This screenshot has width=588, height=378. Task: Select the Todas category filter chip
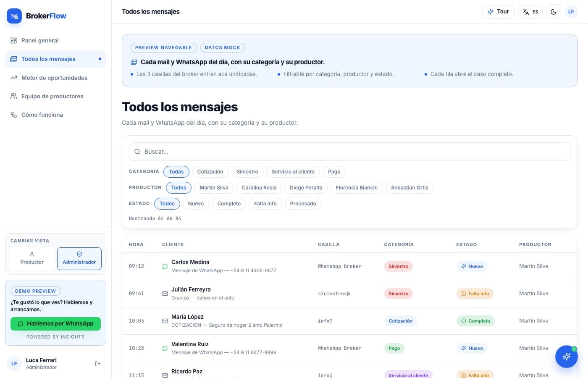pyautogui.click(x=176, y=172)
